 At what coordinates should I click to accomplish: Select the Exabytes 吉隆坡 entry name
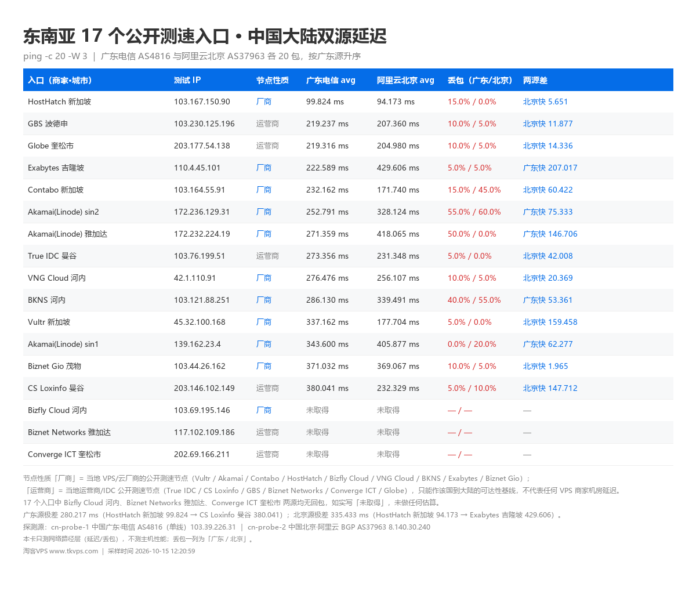click(x=56, y=168)
